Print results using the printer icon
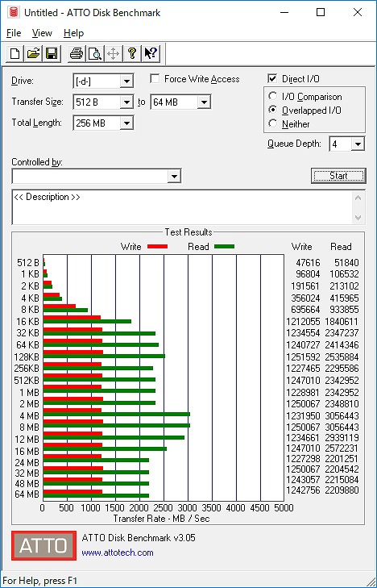Viewport: 377px width, 588px height. coord(77,53)
